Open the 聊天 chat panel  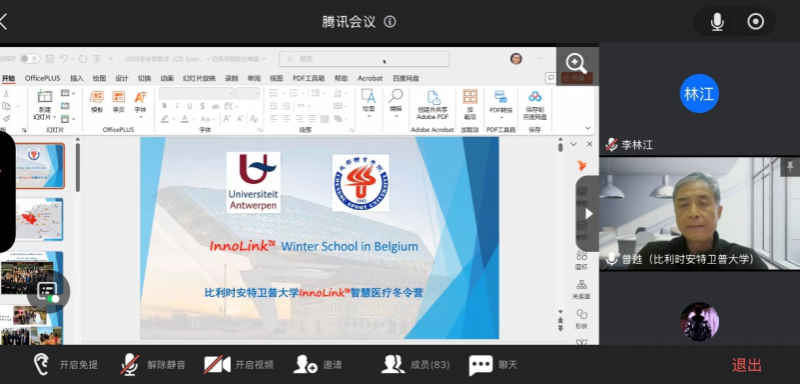(x=493, y=365)
